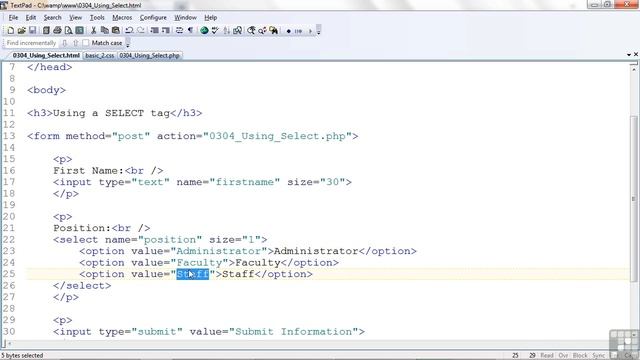Open the document tabs list dropdown arrow
640x360 pixels.
pyautogui.click(x=629, y=54)
